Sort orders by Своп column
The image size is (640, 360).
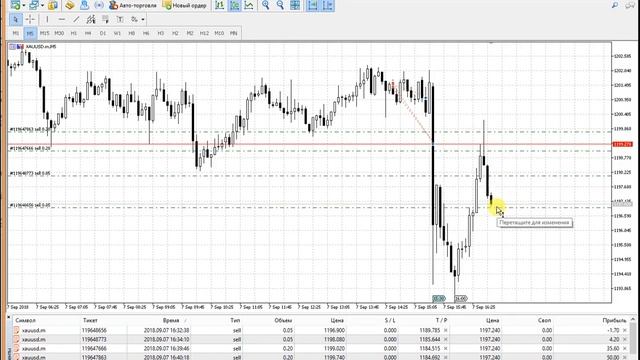[544, 320]
